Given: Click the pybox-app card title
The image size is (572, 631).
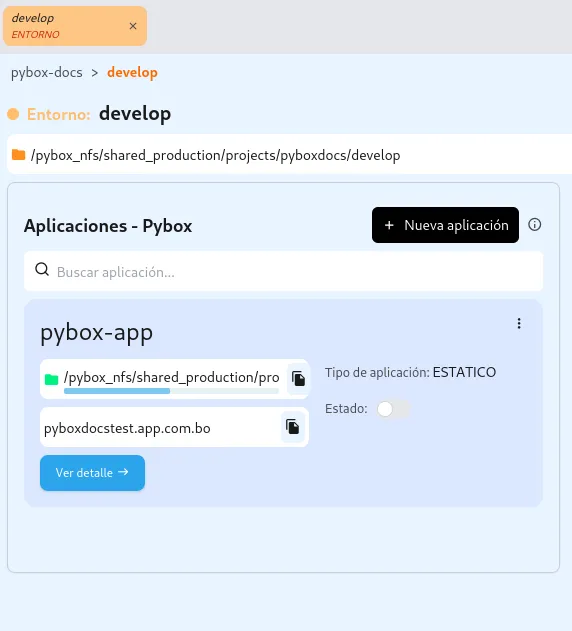Looking at the screenshot, I should 97,333.
